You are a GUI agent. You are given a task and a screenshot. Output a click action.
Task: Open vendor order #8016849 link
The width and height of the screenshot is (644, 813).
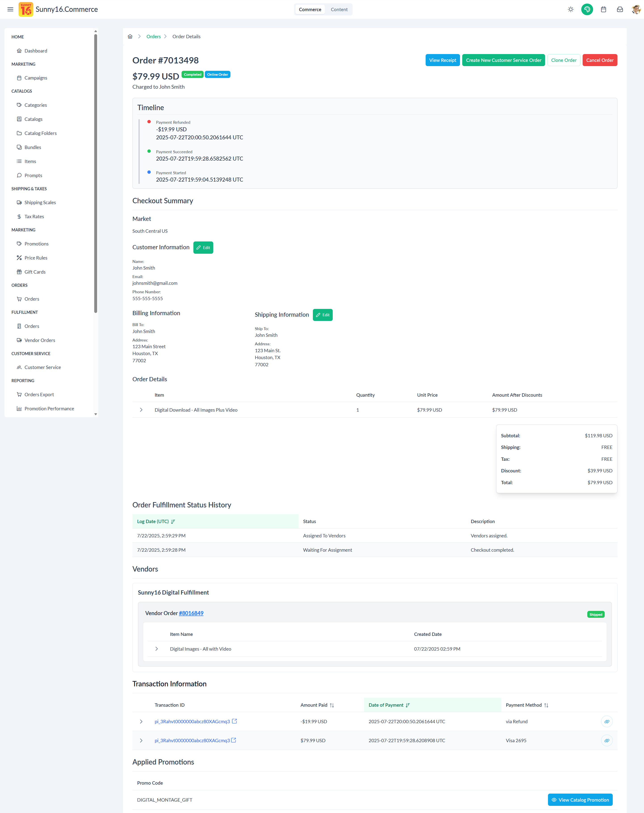point(191,613)
